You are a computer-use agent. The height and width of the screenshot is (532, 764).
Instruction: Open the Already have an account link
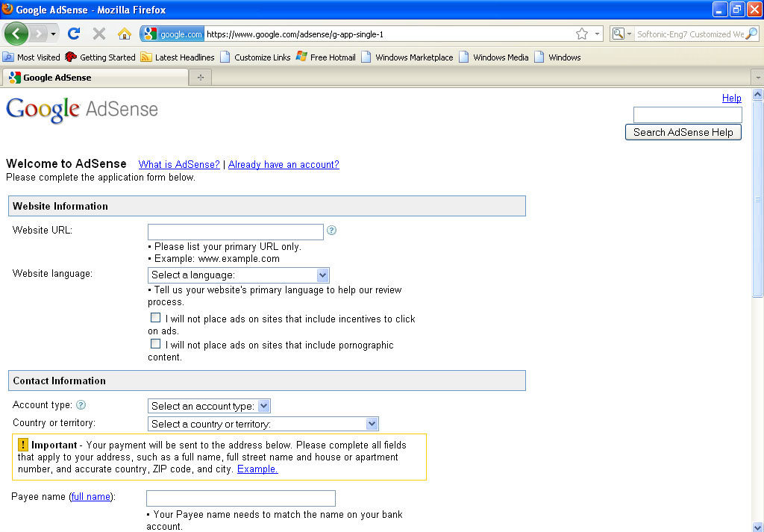[284, 164]
